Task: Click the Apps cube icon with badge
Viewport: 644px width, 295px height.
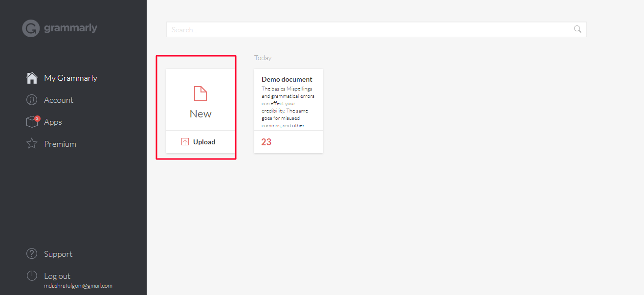Action: [32, 121]
